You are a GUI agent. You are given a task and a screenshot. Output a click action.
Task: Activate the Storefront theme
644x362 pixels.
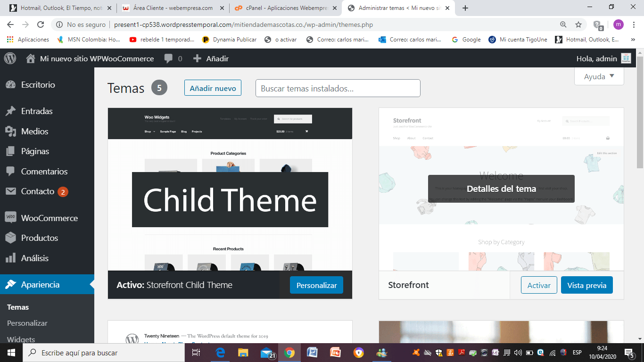(539, 285)
